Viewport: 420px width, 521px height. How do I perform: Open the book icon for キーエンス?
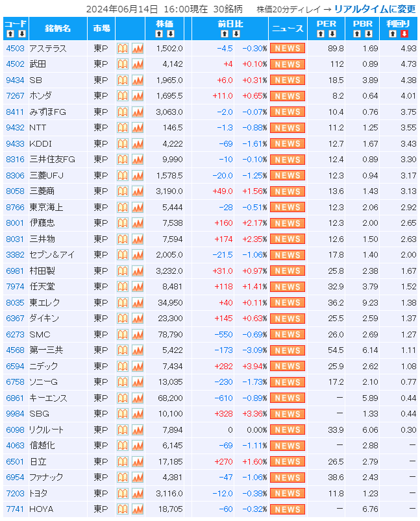pos(123,398)
